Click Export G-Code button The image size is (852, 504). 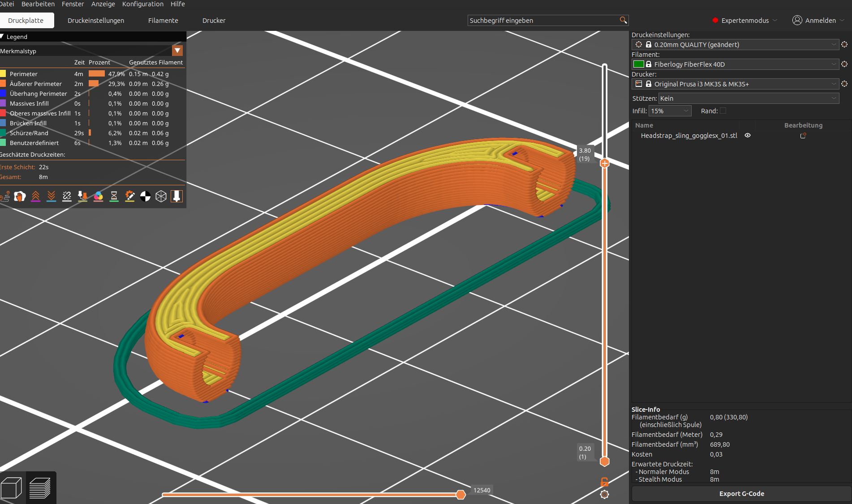(741, 493)
